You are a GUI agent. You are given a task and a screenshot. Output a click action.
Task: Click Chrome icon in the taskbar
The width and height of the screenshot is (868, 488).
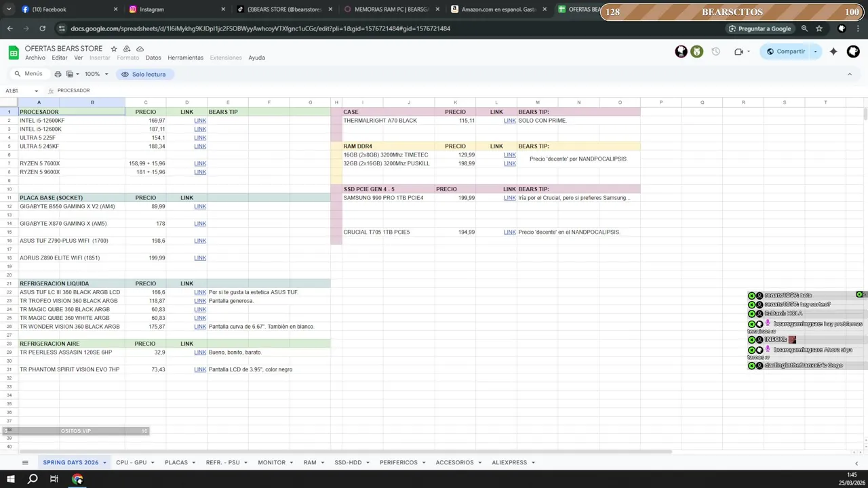tap(77, 479)
